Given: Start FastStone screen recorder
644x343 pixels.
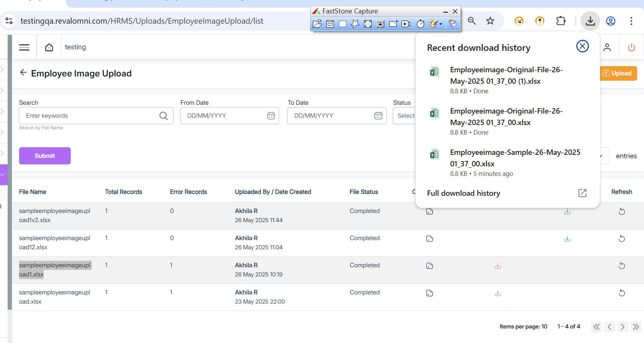Looking at the screenshot, I should (406, 24).
